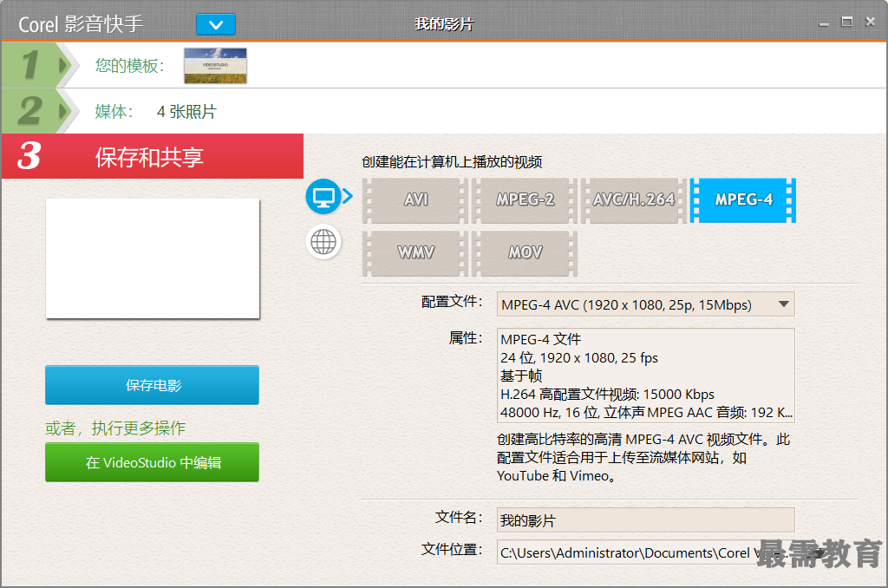The image size is (888, 588).
Task: Choose MOV video format
Action: click(x=525, y=252)
